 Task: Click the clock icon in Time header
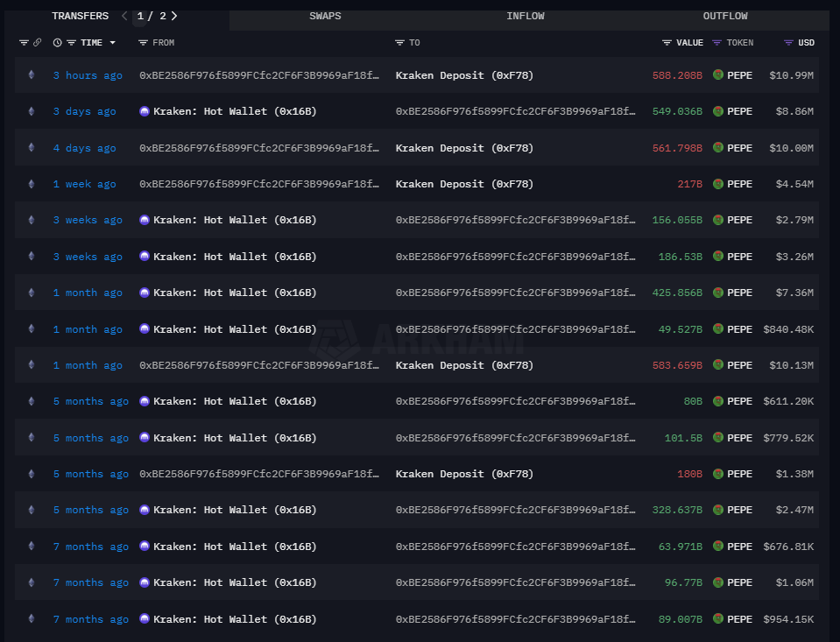pos(58,42)
